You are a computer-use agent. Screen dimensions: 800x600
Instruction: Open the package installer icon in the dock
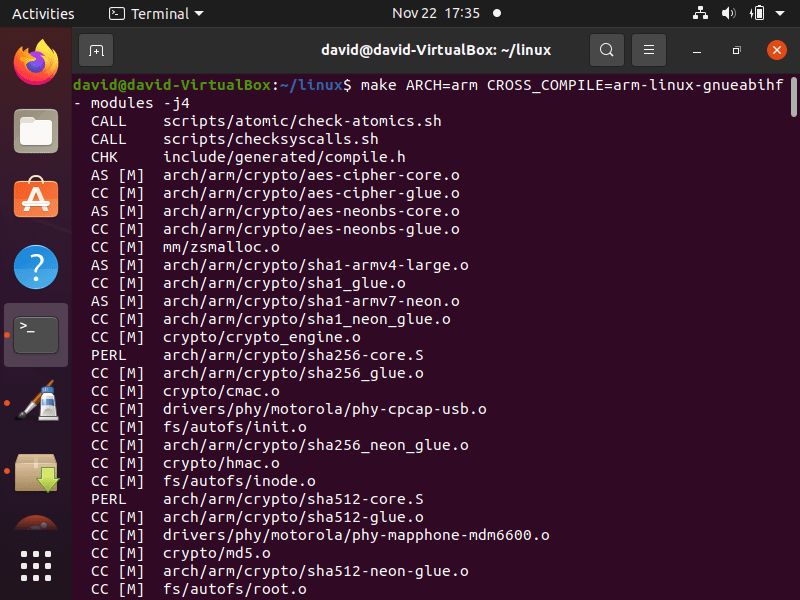[36, 470]
